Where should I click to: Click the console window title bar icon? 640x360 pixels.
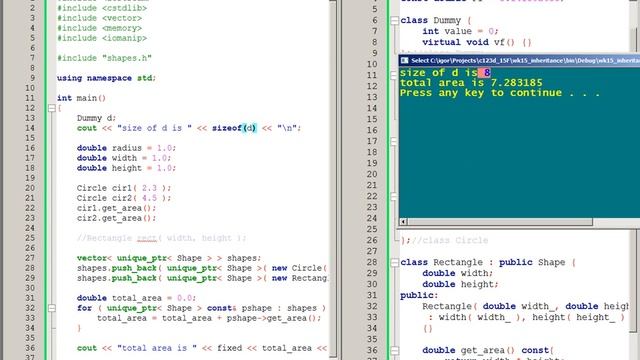404,60
